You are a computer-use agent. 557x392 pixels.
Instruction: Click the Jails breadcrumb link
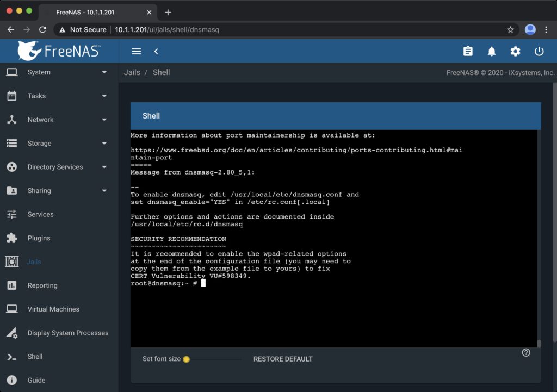pos(132,72)
